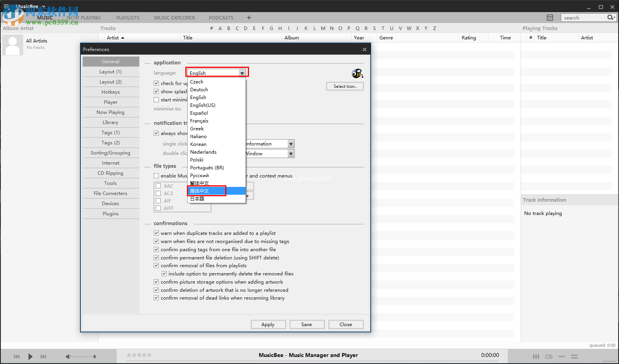Switch to the Playlists tab
The height and width of the screenshot is (364, 619).
(x=128, y=18)
